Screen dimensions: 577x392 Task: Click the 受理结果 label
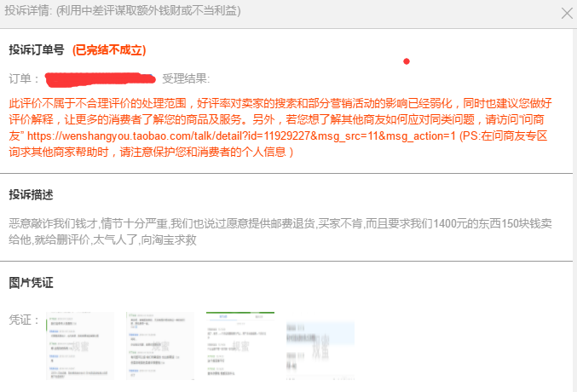coord(186,78)
